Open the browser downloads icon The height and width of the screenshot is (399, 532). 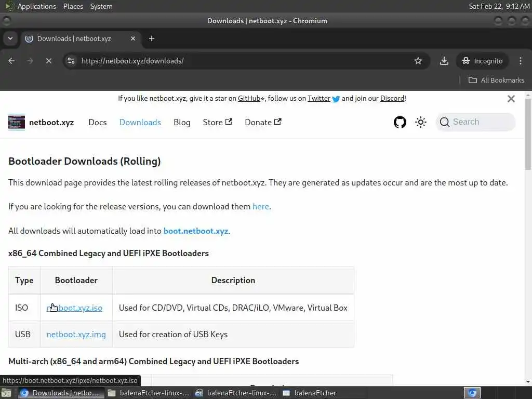pos(444,61)
